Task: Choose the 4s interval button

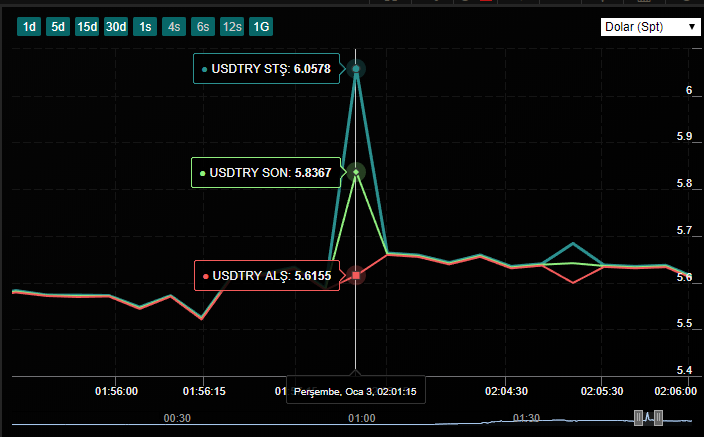Action: 174,27
